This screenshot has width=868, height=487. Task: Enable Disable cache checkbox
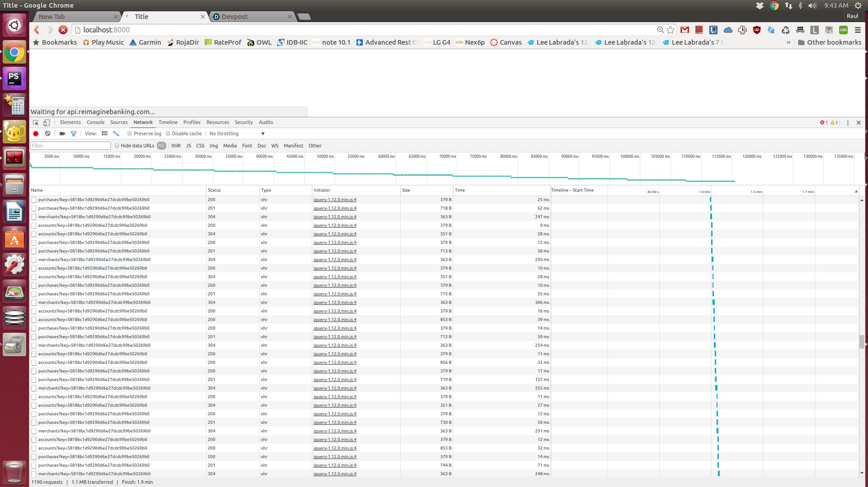tap(168, 133)
